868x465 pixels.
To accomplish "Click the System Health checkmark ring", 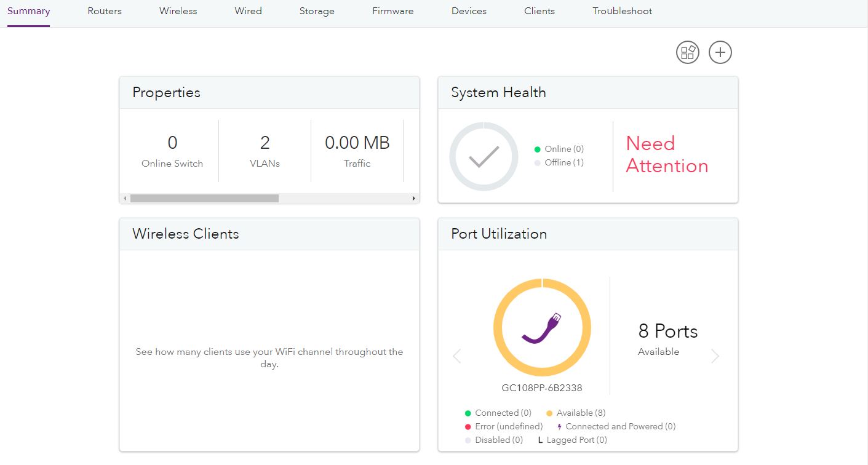I will pos(484,156).
